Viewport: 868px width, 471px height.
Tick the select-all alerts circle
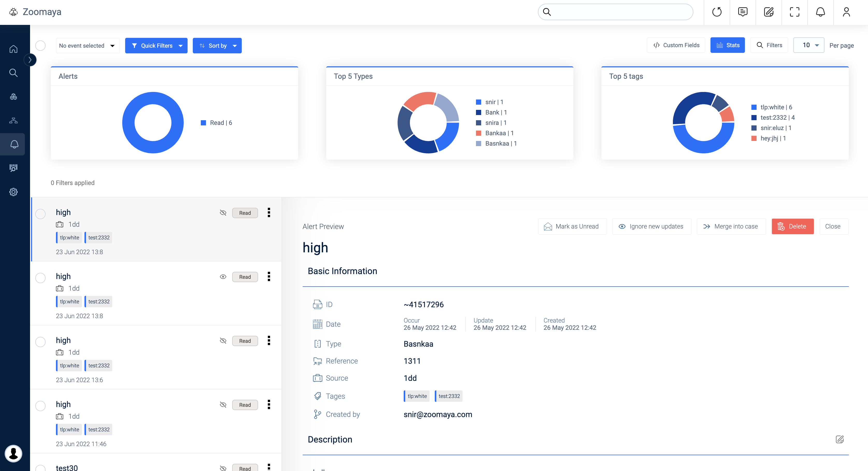pyautogui.click(x=40, y=46)
